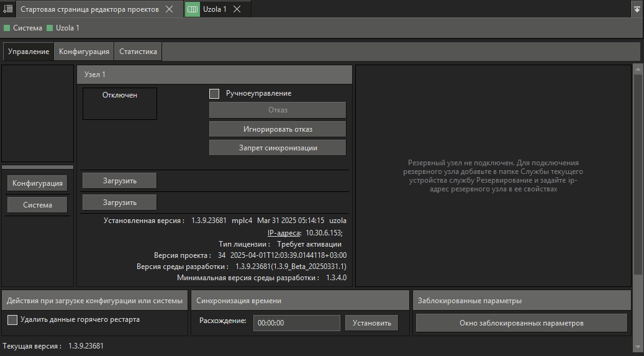Screen dimensions: 644x356
Task: Open Окно заблокированных параметров
Action: tap(521, 323)
